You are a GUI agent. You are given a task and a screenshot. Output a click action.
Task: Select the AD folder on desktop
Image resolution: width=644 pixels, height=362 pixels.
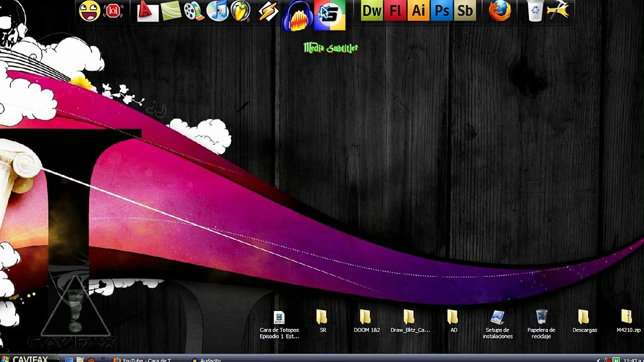453,322
